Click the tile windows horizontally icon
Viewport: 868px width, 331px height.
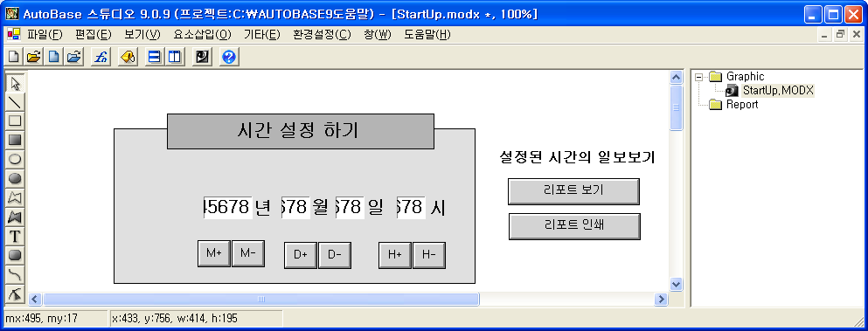tap(153, 57)
